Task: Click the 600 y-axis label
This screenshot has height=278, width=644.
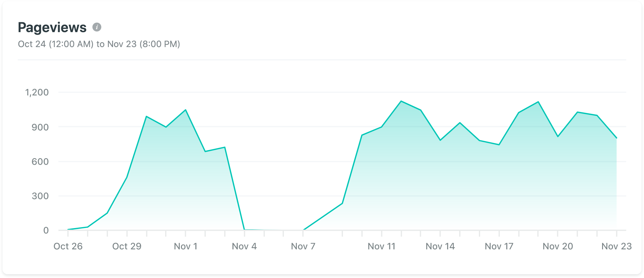Action: pos(40,162)
